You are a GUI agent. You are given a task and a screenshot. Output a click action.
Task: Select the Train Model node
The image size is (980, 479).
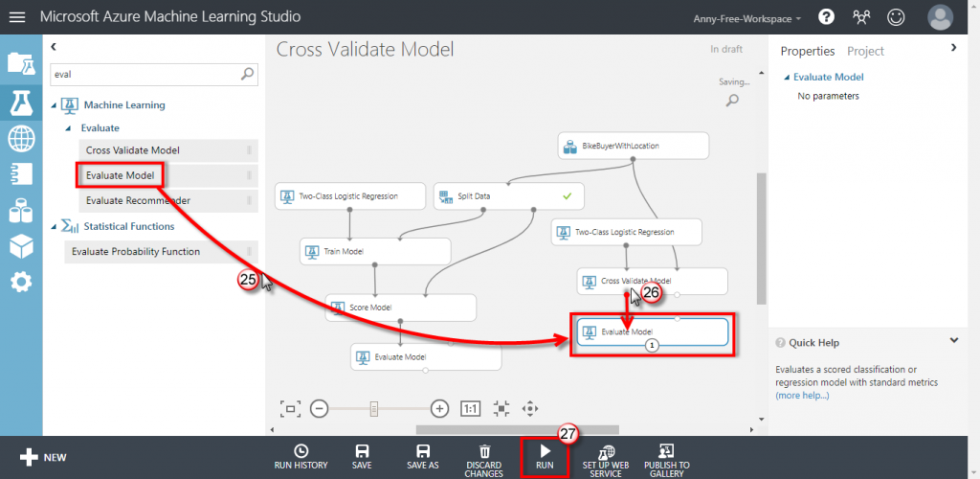[x=375, y=251]
